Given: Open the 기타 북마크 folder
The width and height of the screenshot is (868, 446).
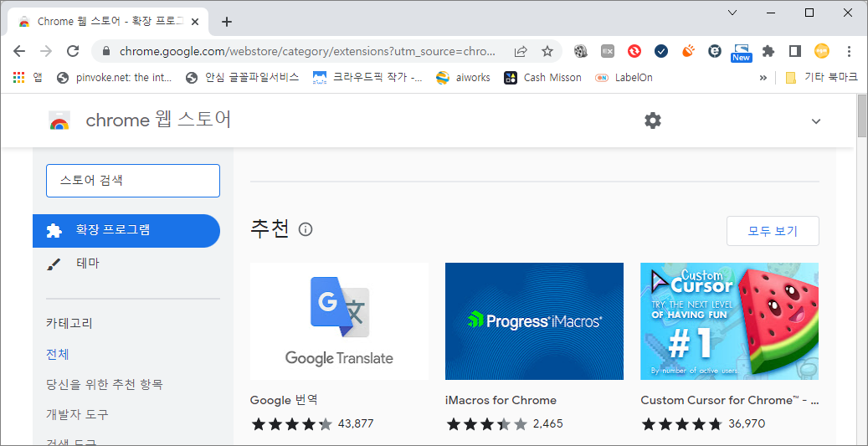Looking at the screenshot, I should click(x=821, y=78).
